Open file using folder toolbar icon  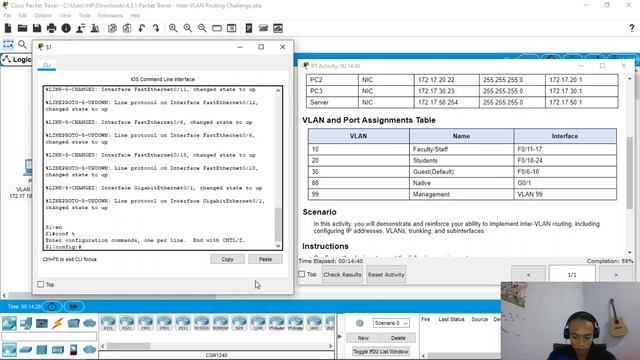[x=22, y=28]
